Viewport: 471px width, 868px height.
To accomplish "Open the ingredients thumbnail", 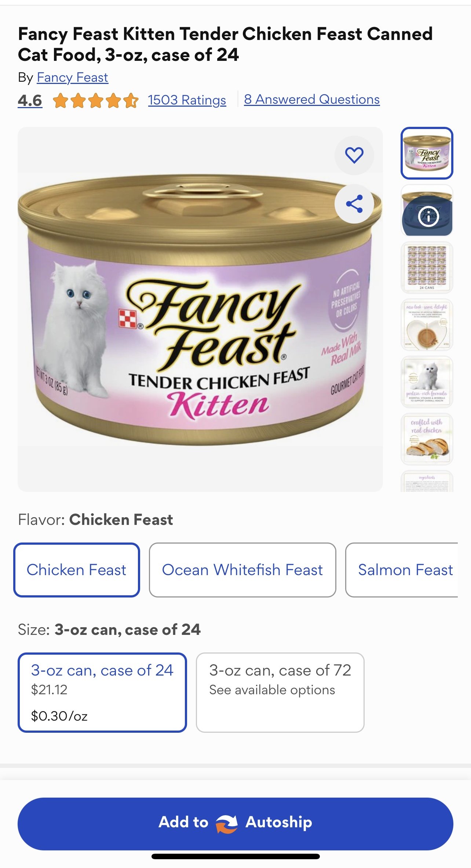I will coord(427,481).
